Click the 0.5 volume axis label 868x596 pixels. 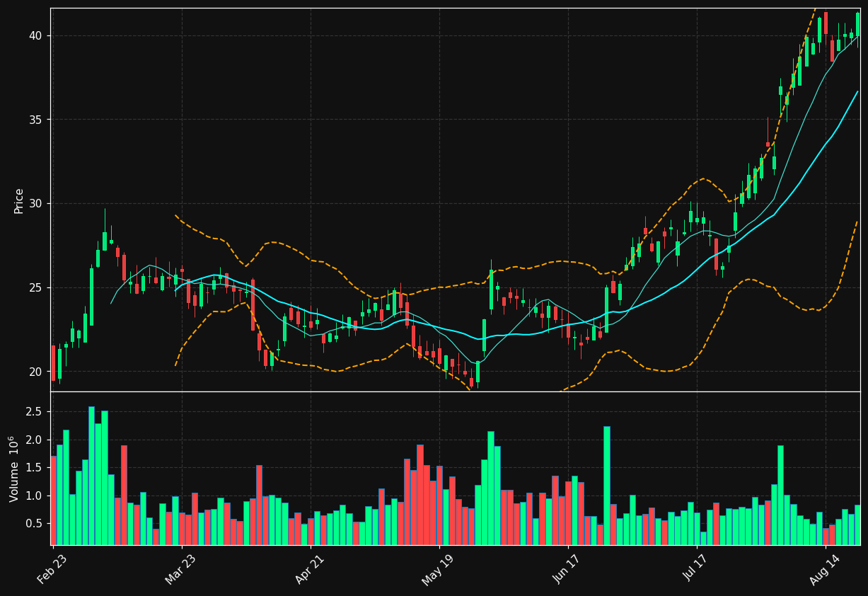pyautogui.click(x=35, y=524)
